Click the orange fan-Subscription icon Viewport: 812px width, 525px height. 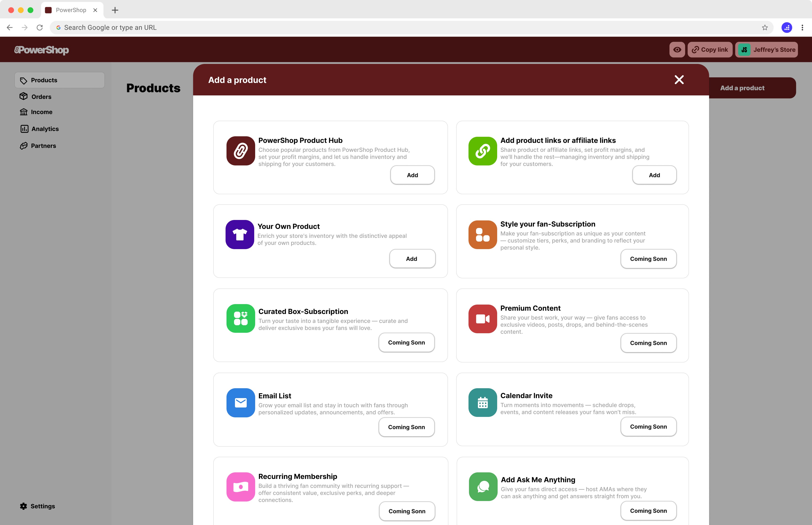click(483, 235)
